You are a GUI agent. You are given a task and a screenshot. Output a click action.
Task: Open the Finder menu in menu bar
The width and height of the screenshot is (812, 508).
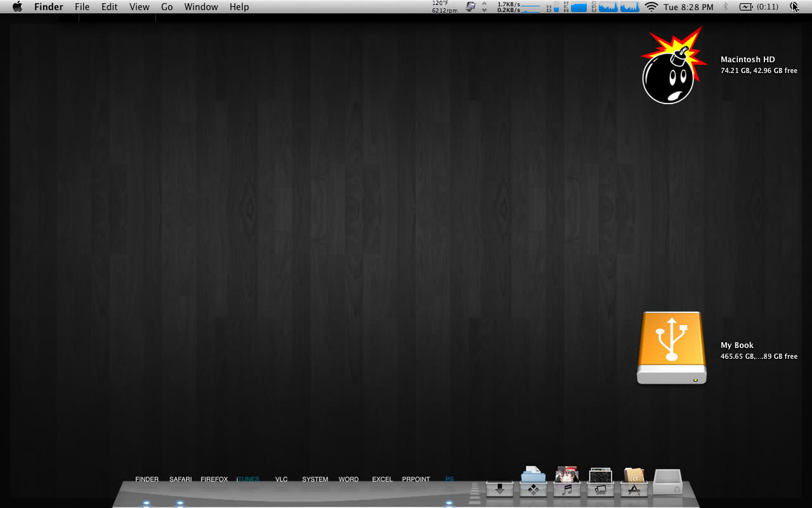49,7
